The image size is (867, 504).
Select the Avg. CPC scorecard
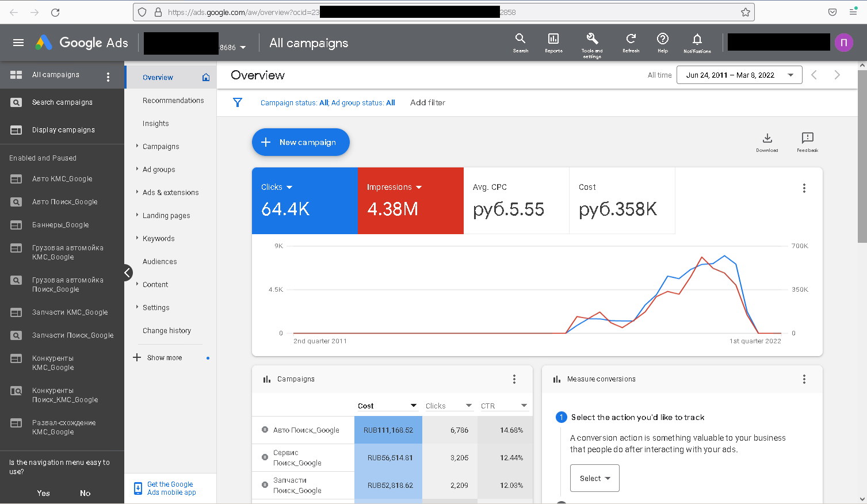tap(516, 200)
